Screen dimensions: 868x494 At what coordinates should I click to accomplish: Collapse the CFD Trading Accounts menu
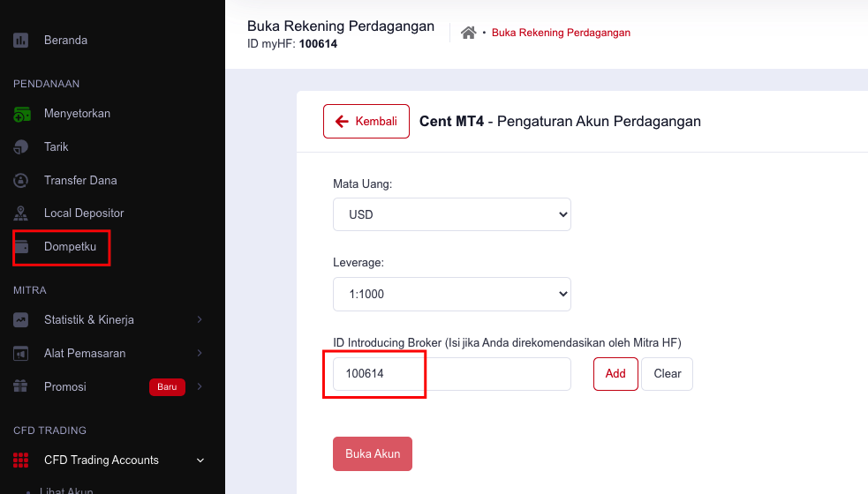pyautogui.click(x=200, y=460)
